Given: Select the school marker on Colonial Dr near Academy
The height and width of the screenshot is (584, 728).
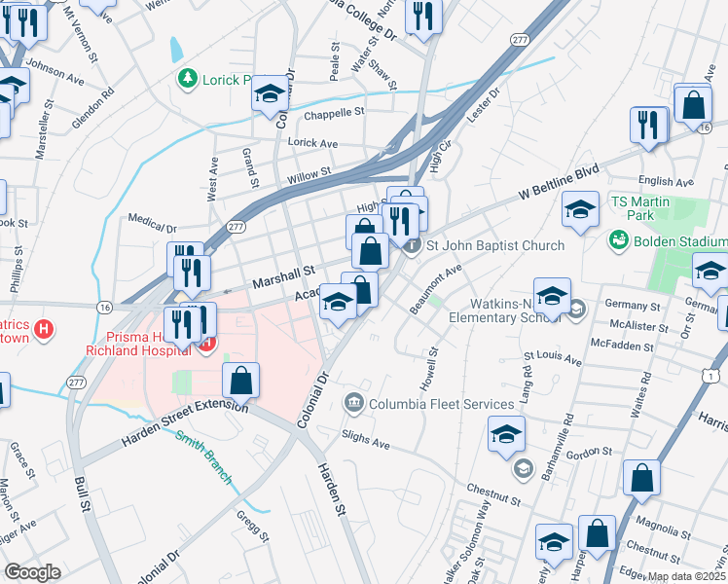Looking at the screenshot, I should tap(339, 304).
